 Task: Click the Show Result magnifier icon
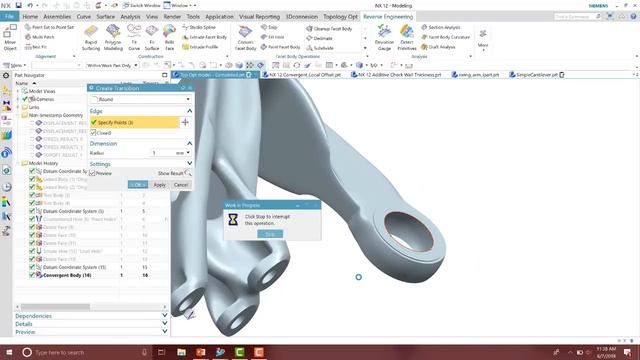click(x=188, y=173)
